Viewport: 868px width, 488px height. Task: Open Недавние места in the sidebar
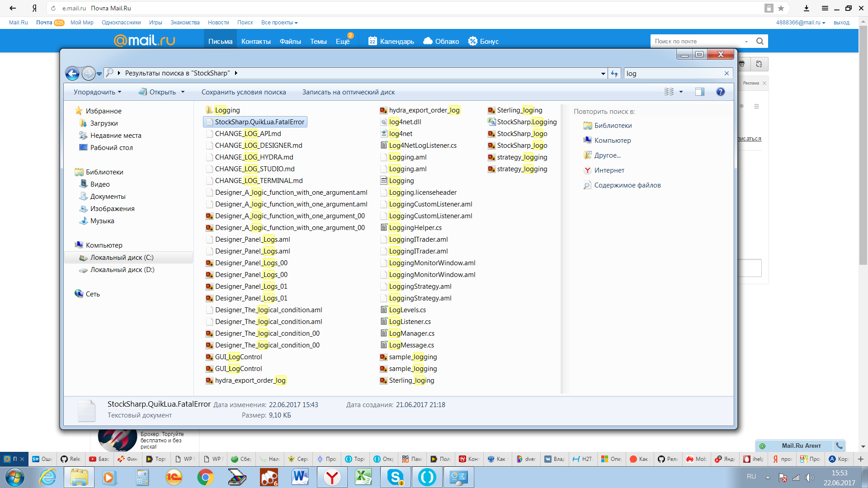tap(116, 135)
